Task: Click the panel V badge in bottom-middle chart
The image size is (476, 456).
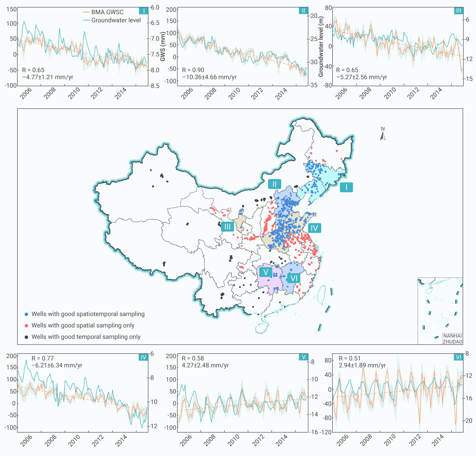Action: tap(303, 357)
